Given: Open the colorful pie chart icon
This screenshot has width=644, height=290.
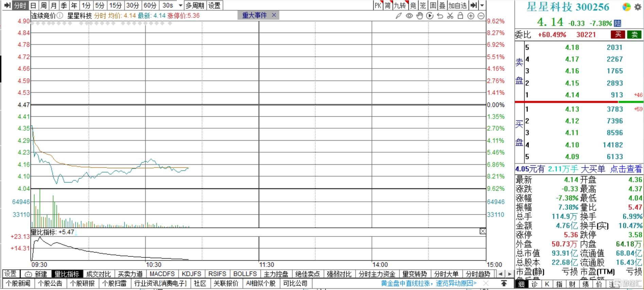Looking at the screenshot, I should pyautogui.click(x=626, y=7).
